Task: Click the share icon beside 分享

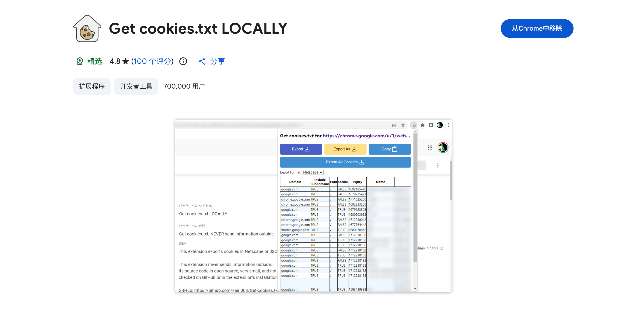Action: point(202,61)
